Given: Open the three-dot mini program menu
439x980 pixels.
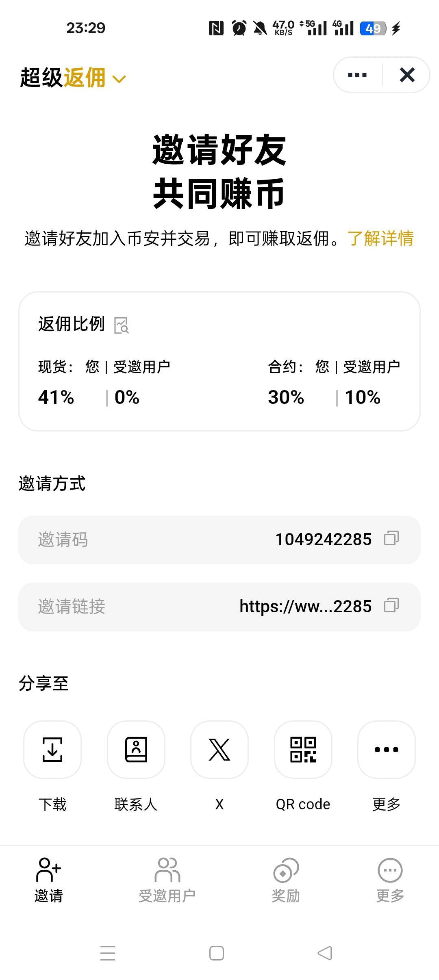Looking at the screenshot, I should (x=357, y=75).
